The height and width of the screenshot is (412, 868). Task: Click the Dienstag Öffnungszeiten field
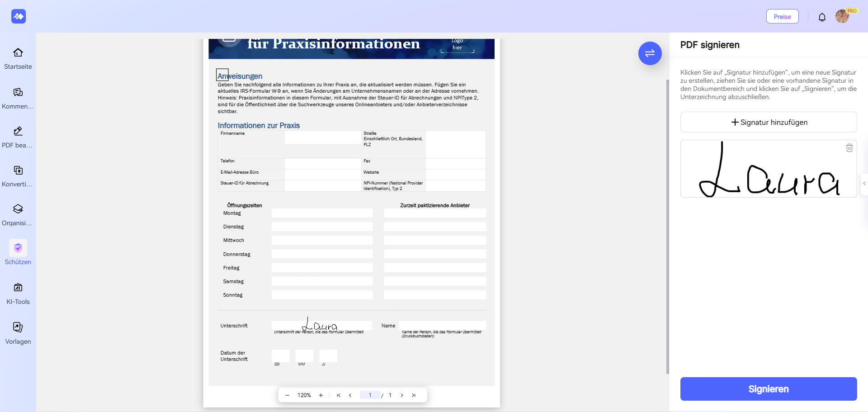(322, 227)
